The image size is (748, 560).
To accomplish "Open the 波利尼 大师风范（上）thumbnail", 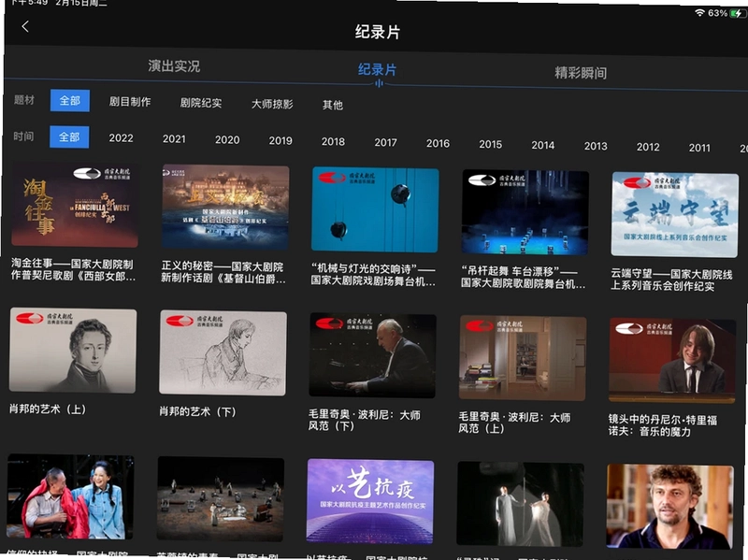I will click(x=523, y=358).
